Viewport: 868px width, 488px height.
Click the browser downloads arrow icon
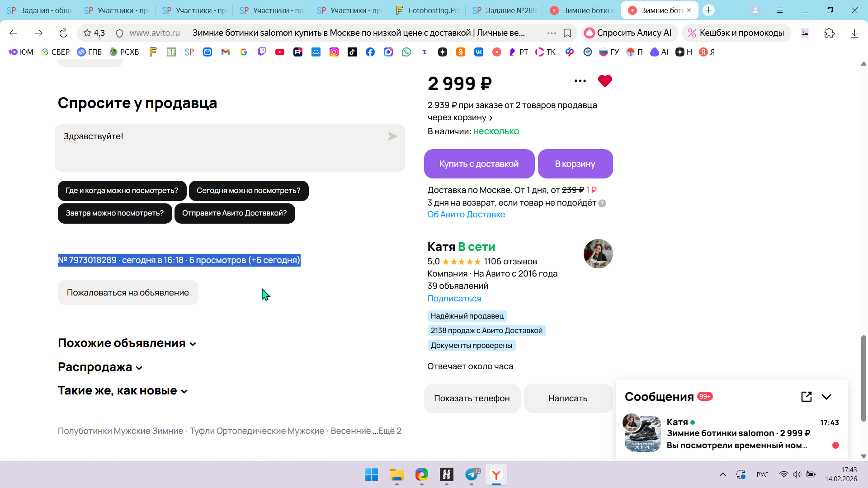tap(854, 33)
